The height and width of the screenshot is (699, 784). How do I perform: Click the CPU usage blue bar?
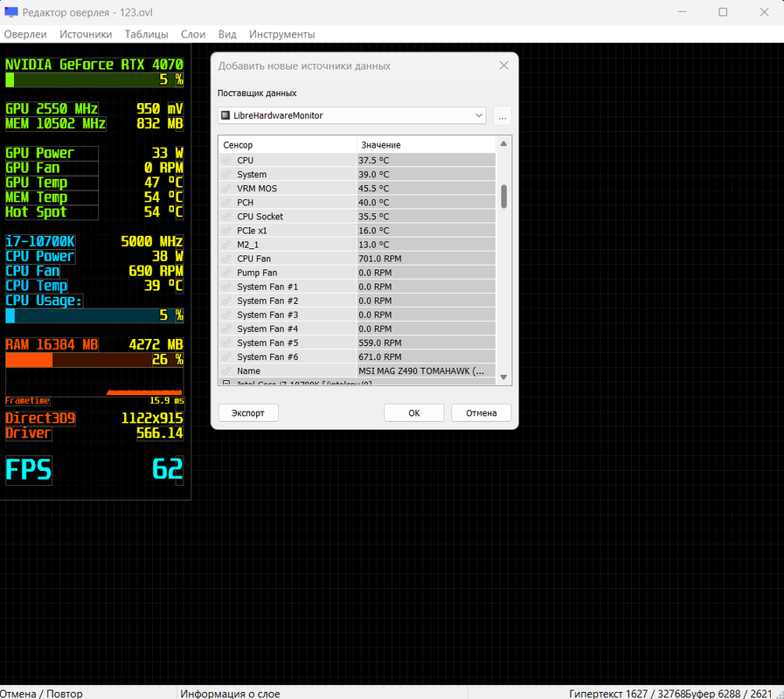coord(94,315)
